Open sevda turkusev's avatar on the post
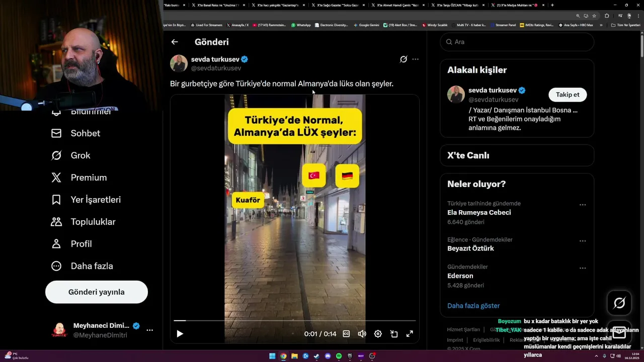The width and height of the screenshot is (644, 362). (179, 63)
